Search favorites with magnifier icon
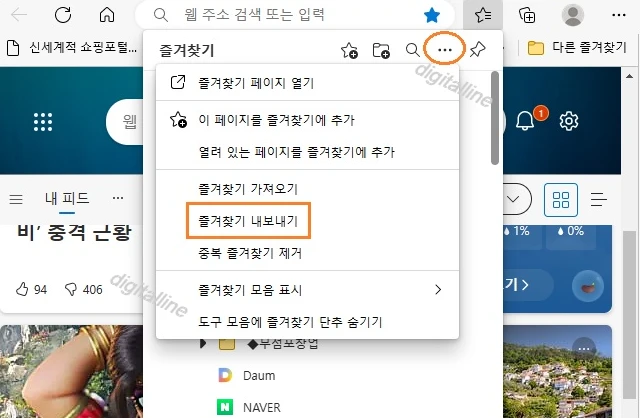 413,50
